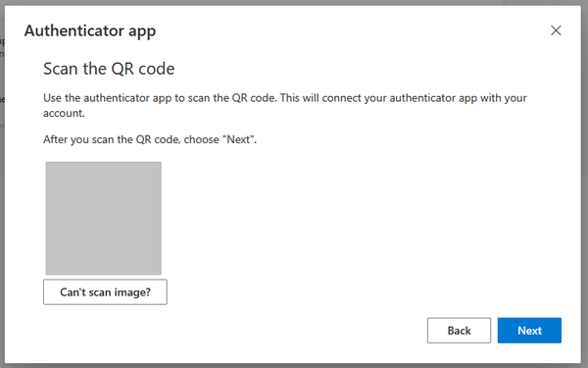588x368 pixels.
Task: Click the "Scan the QR code" heading
Action: (x=109, y=69)
